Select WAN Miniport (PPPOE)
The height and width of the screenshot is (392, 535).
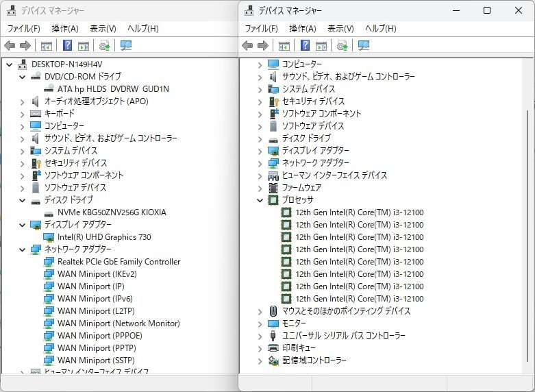[99, 336]
